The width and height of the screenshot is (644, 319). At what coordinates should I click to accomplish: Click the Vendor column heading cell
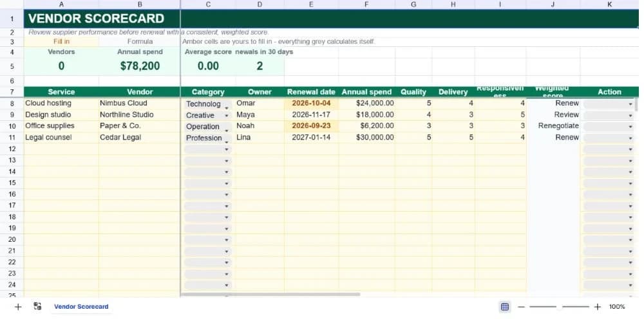(x=140, y=92)
